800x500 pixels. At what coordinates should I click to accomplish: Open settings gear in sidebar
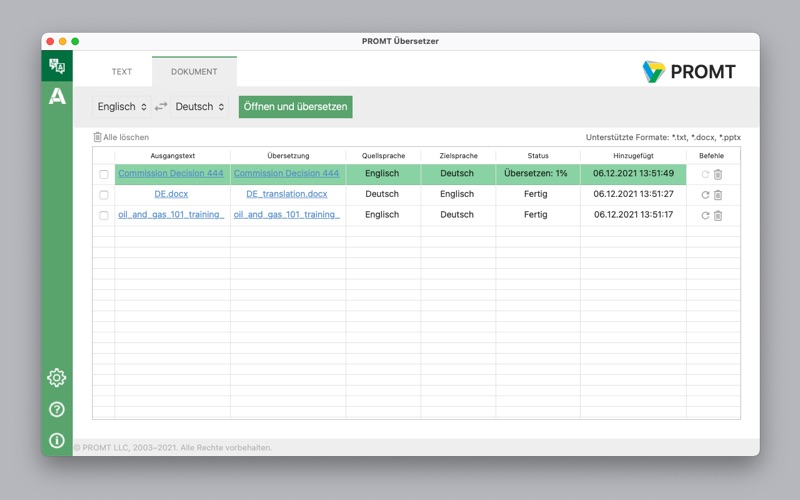57,378
